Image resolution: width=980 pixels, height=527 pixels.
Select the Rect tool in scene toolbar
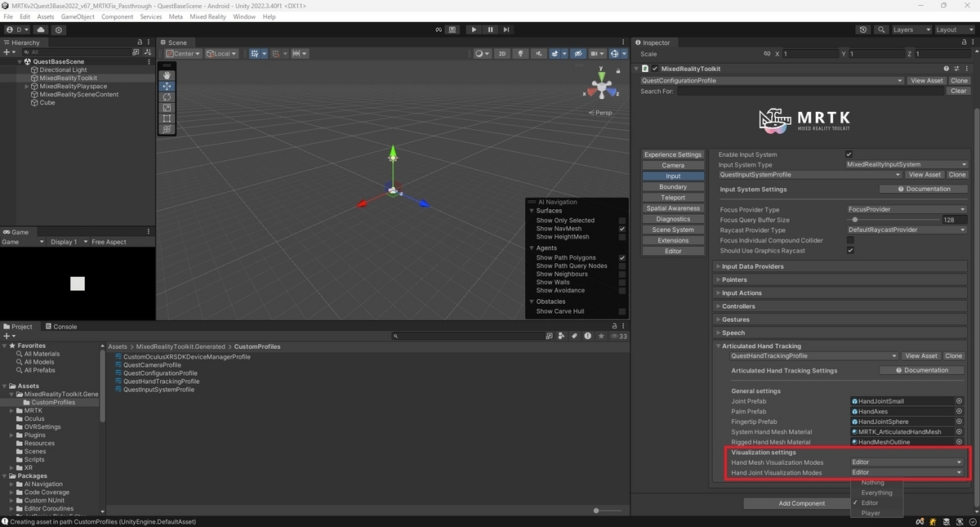(x=167, y=118)
